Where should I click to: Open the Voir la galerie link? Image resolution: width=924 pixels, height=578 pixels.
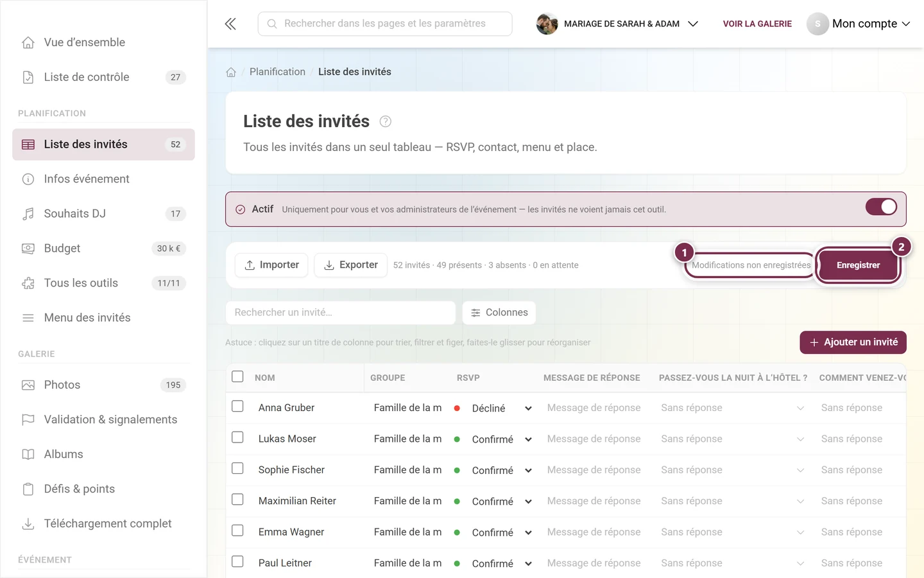click(x=757, y=24)
